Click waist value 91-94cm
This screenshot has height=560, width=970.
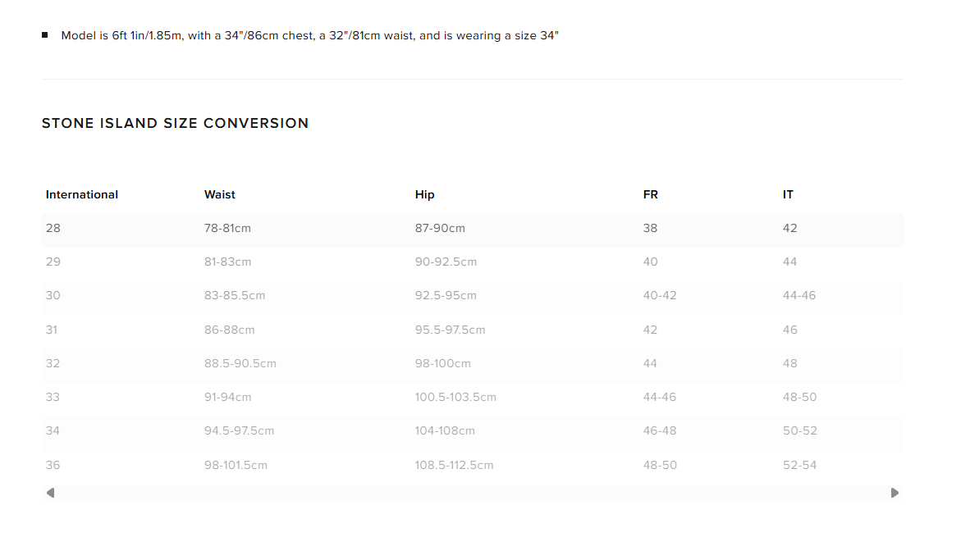[x=227, y=397]
